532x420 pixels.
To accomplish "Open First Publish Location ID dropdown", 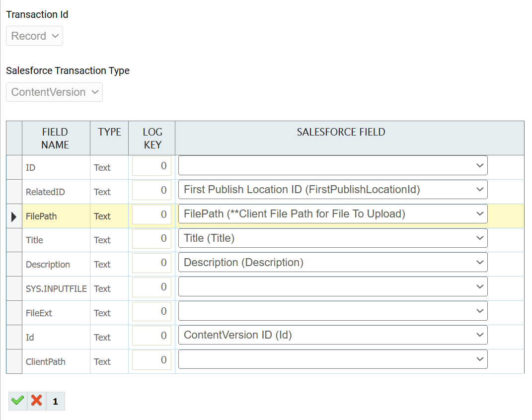I will [x=332, y=189].
